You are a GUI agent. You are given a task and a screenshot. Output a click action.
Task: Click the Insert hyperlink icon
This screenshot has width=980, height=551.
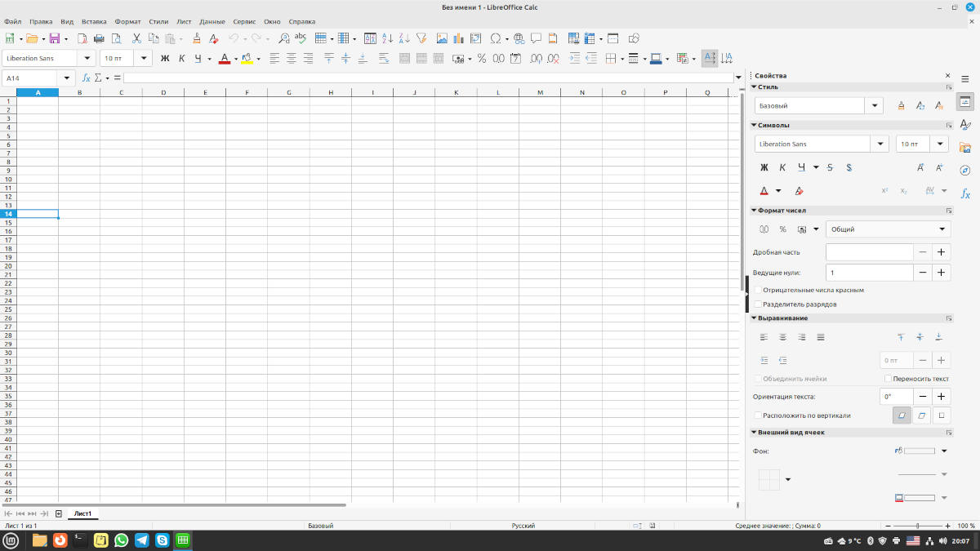(x=519, y=38)
